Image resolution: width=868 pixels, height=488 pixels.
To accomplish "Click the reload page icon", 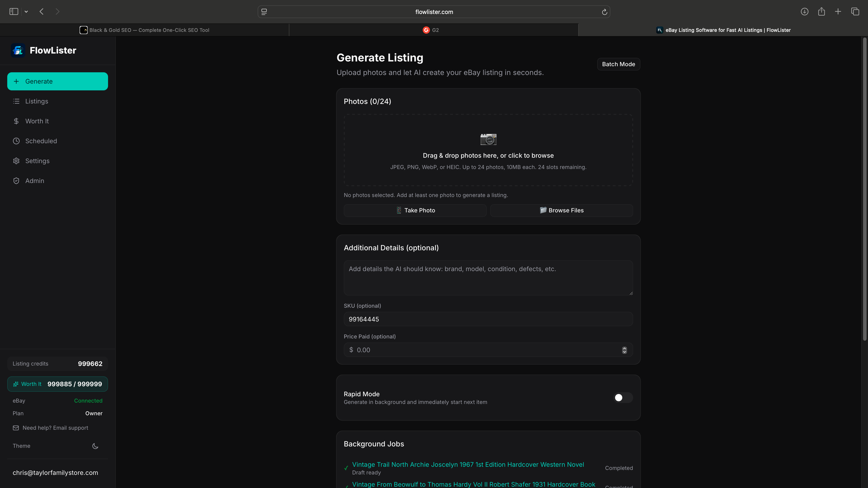I will point(604,12).
